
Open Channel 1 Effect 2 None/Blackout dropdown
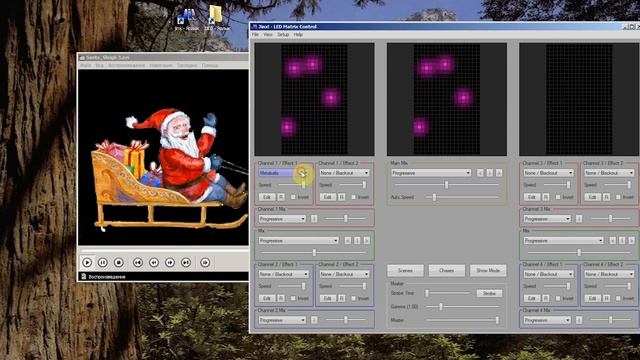344,173
